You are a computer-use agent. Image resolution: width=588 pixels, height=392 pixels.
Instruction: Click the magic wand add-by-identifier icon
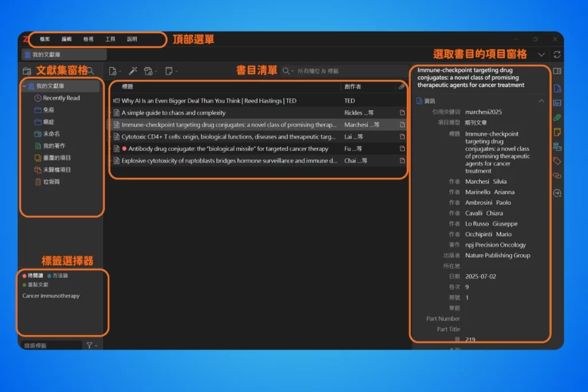point(133,71)
